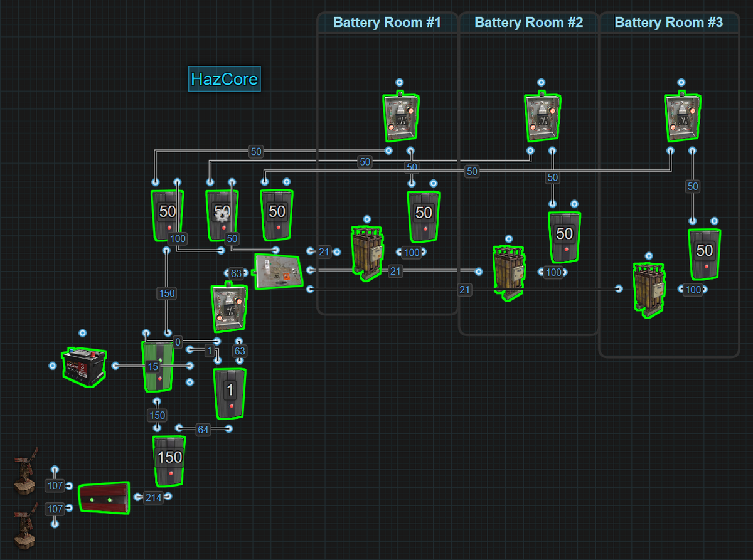Select the A/B switch box in Battery Room #3
This screenshot has width=753, height=560.
pos(683,117)
